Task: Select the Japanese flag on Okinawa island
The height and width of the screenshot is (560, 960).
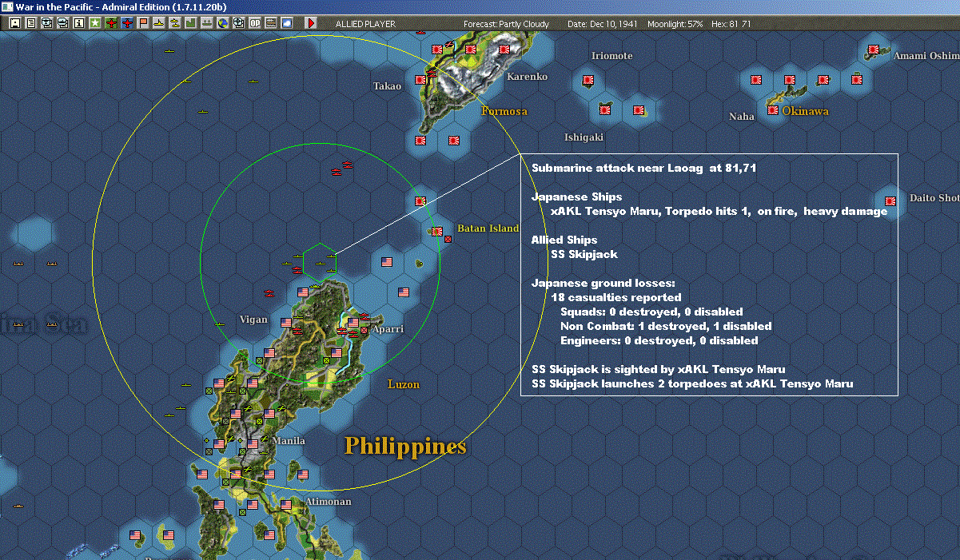Action: [773, 109]
